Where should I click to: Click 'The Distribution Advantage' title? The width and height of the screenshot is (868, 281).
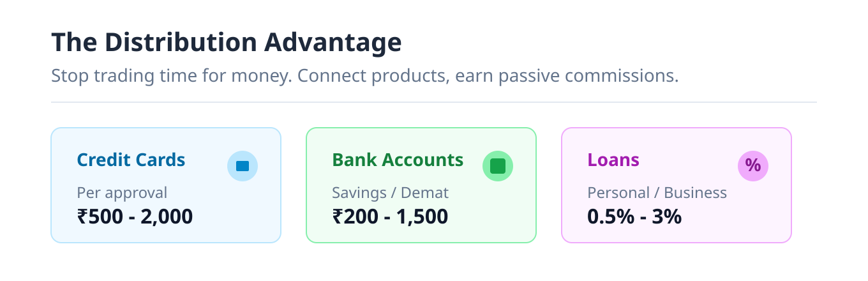pyautogui.click(x=227, y=43)
